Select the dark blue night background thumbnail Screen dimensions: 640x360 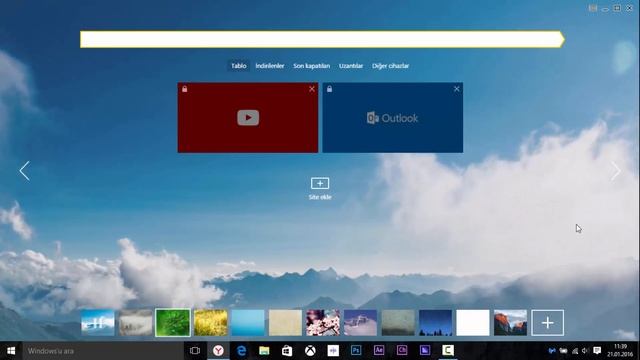point(436,322)
